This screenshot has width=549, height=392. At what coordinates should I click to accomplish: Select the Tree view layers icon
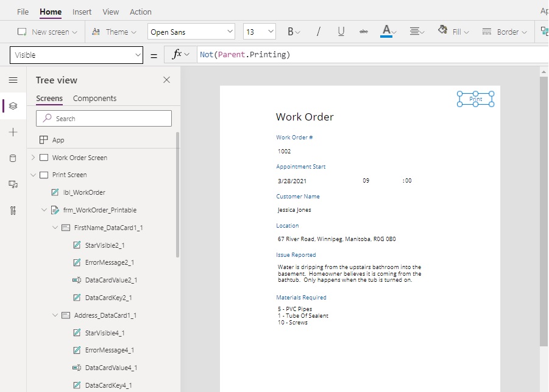[13, 106]
